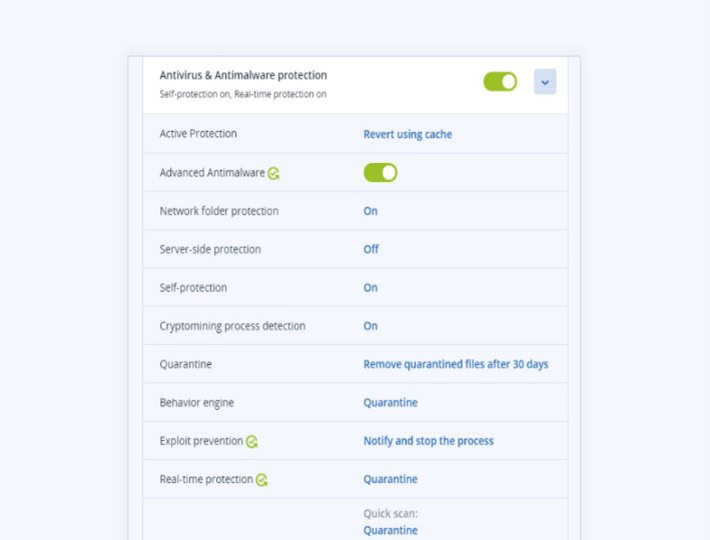
Task: Change Quick scan Quarantine action
Action: pyautogui.click(x=390, y=530)
